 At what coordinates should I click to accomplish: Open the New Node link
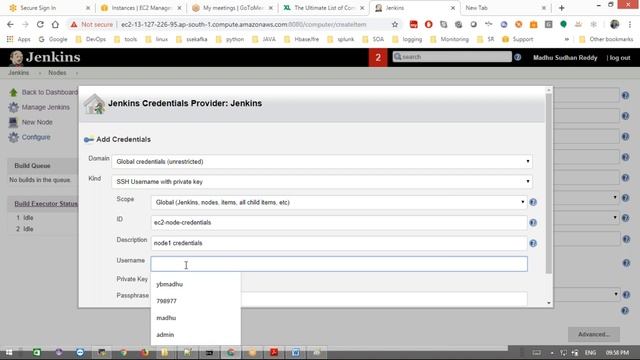click(37, 122)
